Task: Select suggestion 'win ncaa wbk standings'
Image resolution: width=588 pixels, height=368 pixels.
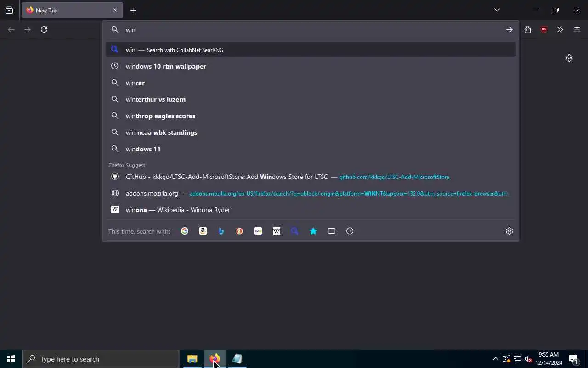Action: (311, 132)
